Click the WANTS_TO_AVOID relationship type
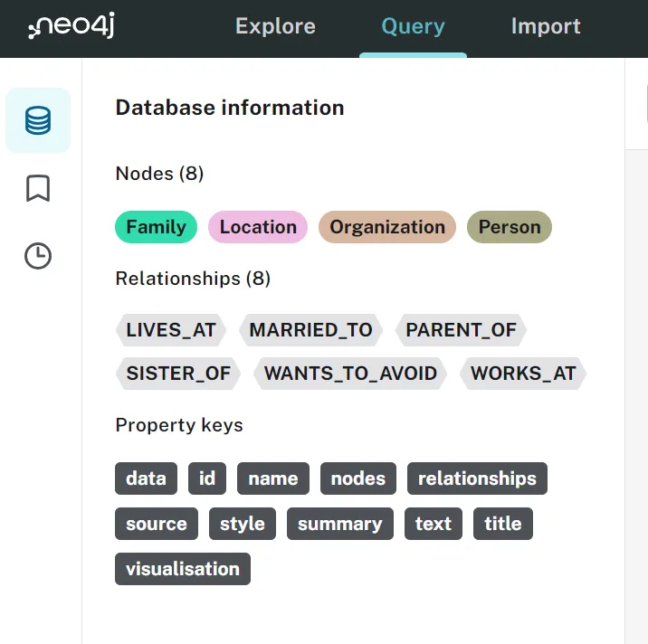Image resolution: width=648 pixels, height=644 pixels. pos(350,373)
